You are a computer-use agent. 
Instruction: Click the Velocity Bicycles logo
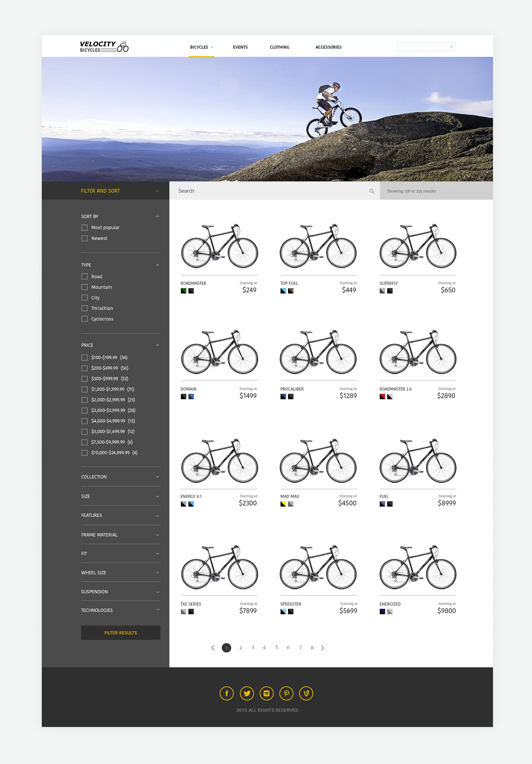[104, 47]
